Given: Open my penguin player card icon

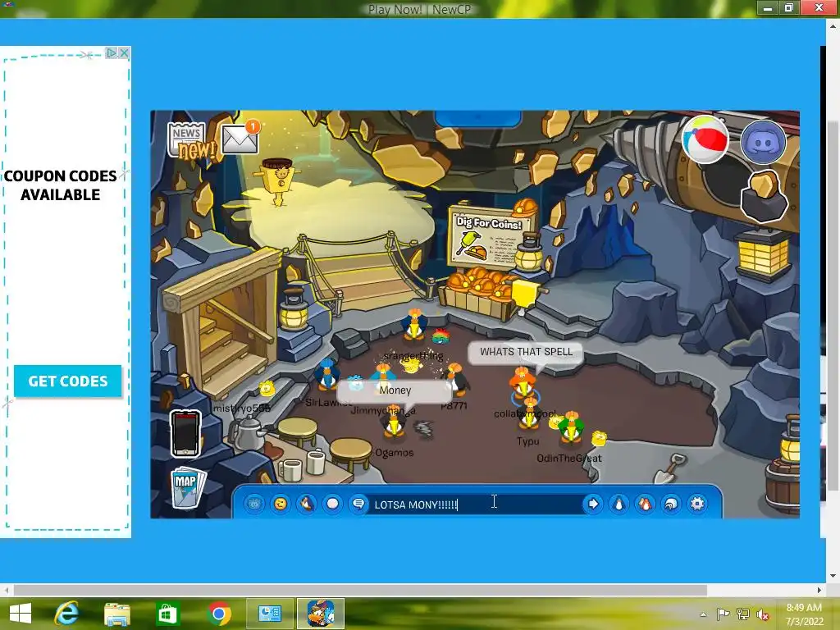Looking at the screenshot, I should [619, 504].
